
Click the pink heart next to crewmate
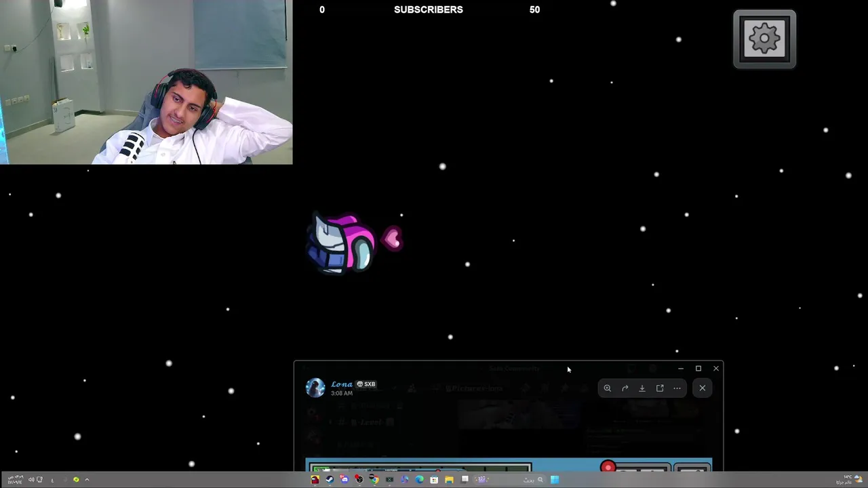392,239
